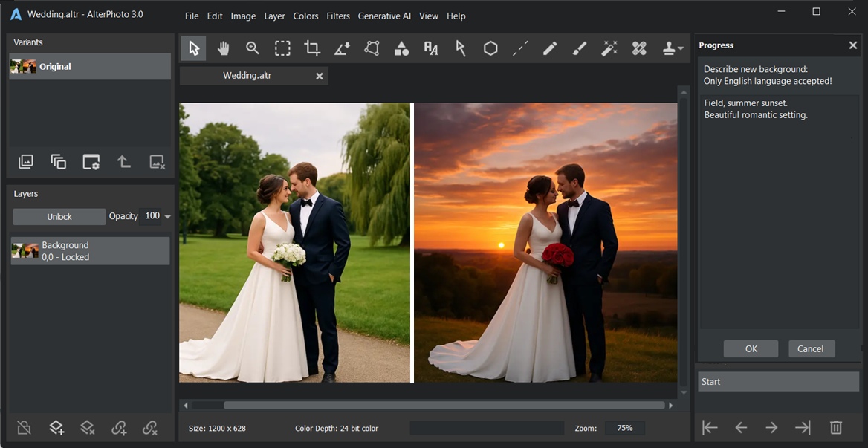Open the Opacity value dropdown
The width and height of the screenshot is (868, 448).
click(x=168, y=216)
